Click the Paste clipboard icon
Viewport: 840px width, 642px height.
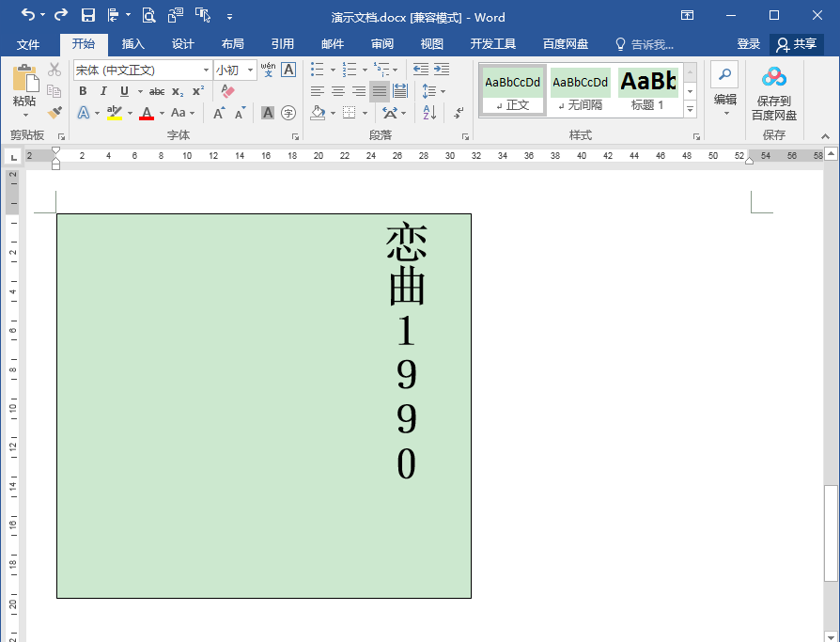(25, 78)
